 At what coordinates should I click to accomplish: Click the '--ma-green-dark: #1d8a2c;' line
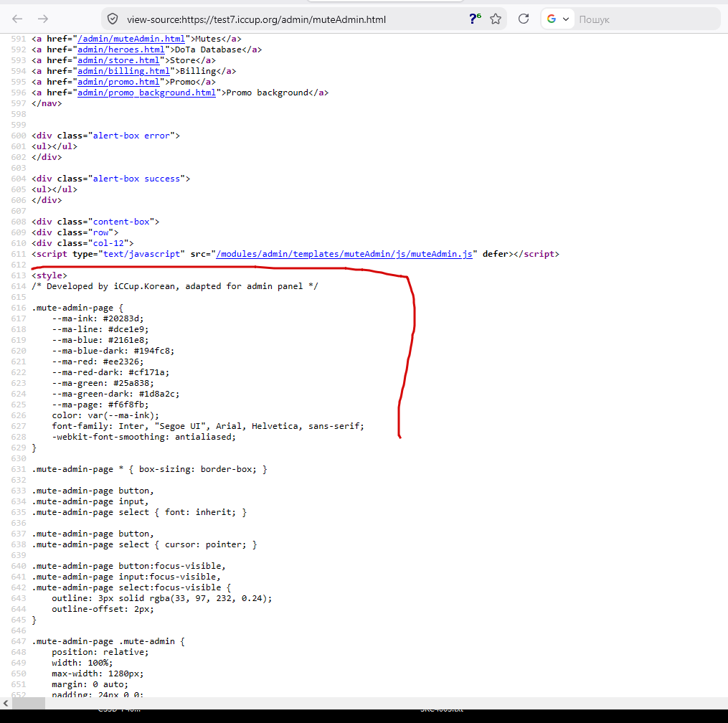tap(115, 394)
